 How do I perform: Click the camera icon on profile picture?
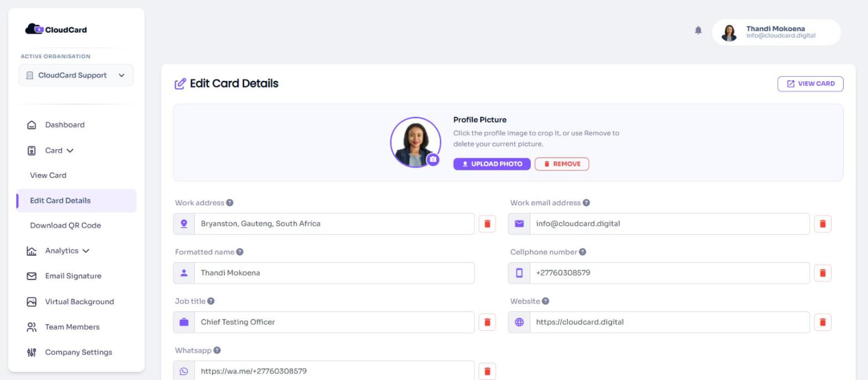(x=433, y=159)
